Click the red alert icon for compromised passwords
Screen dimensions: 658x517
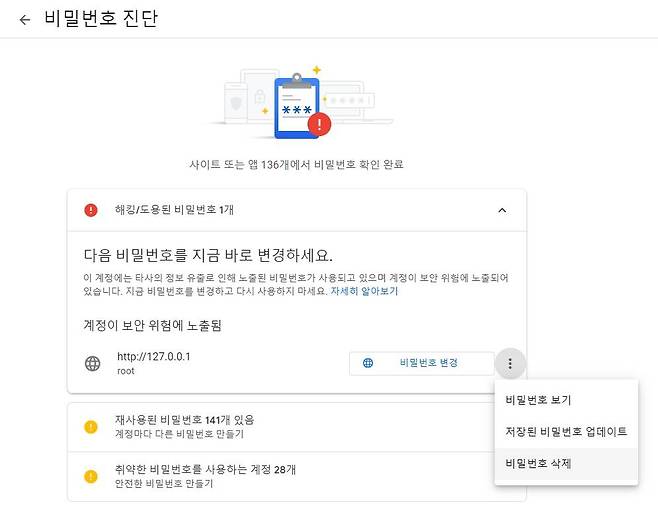pos(91,210)
